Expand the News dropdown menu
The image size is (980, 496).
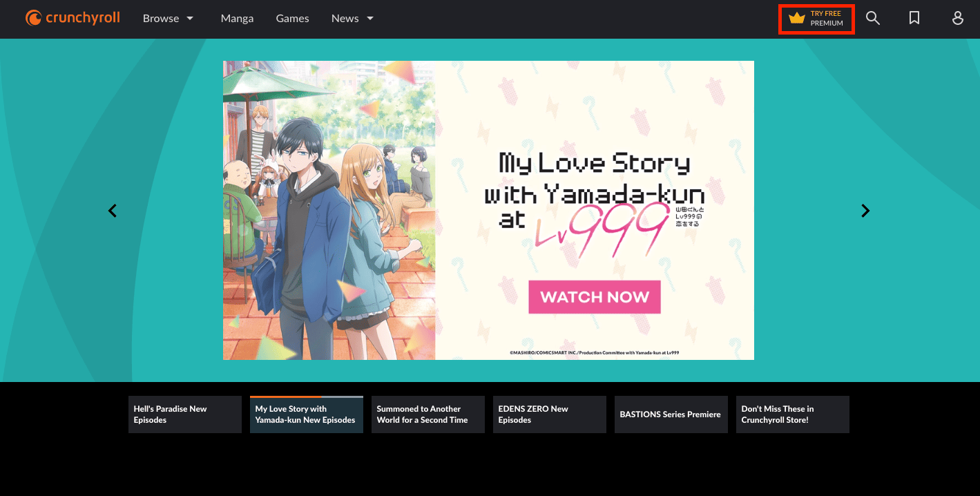click(x=352, y=19)
